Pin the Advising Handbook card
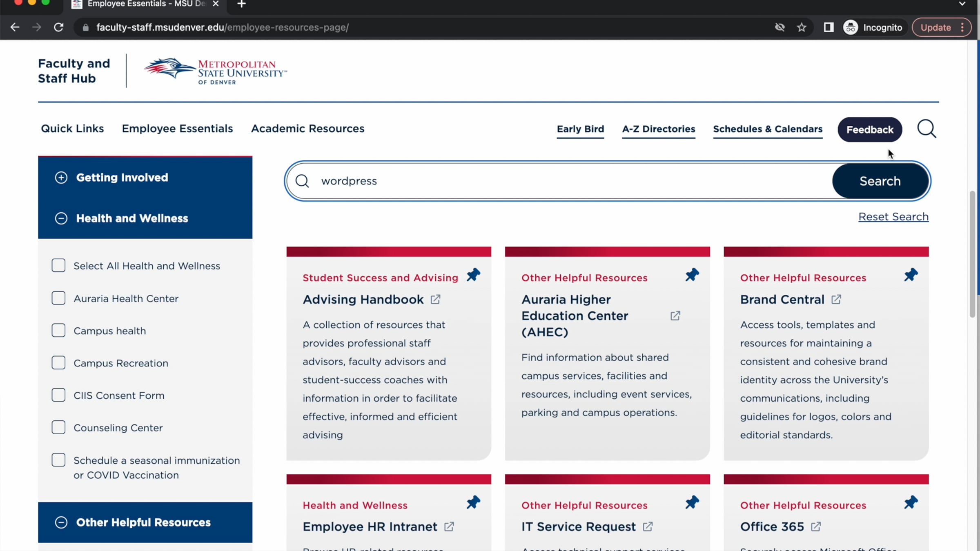 click(x=473, y=275)
